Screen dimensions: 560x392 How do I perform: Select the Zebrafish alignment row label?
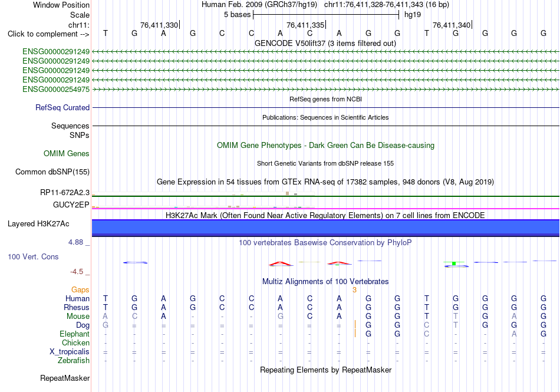point(74,360)
